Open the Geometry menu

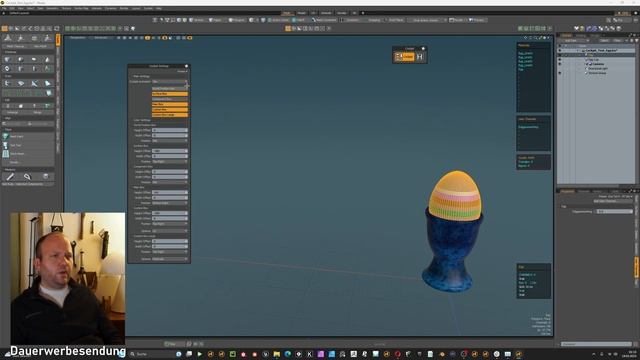pyautogui.click(x=52, y=8)
